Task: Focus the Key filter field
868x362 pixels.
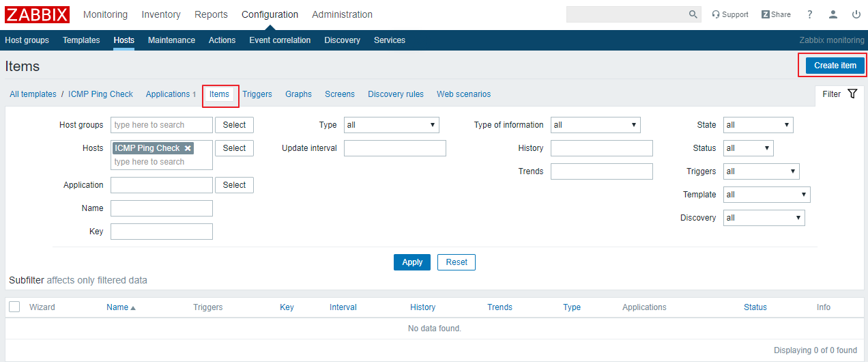Action: tap(162, 232)
